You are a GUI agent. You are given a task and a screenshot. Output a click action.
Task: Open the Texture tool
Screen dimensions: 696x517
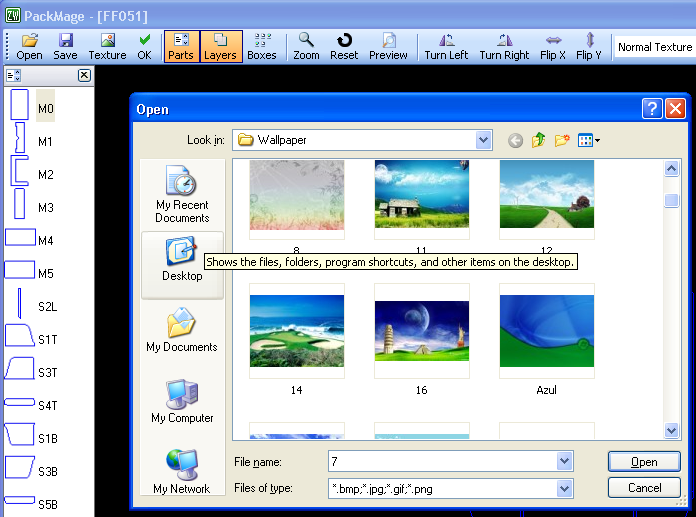point(107,47)
